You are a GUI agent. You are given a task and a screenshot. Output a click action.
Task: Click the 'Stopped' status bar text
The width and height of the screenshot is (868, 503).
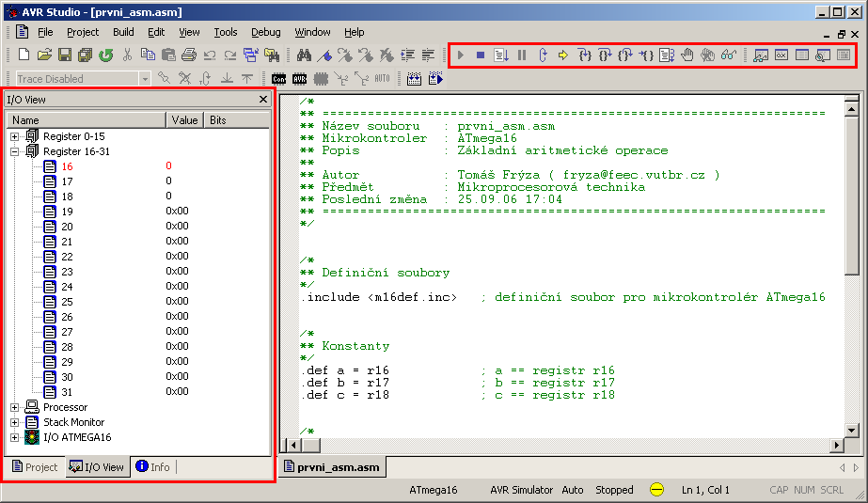coord(614,490)
